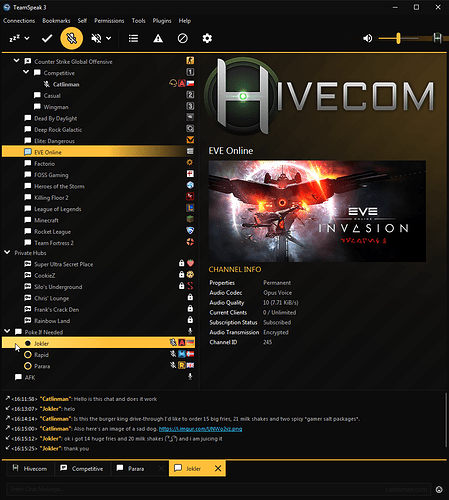Open the server list toolbar icon
This screenshot has width=449, height=500.
click(133, 38)
